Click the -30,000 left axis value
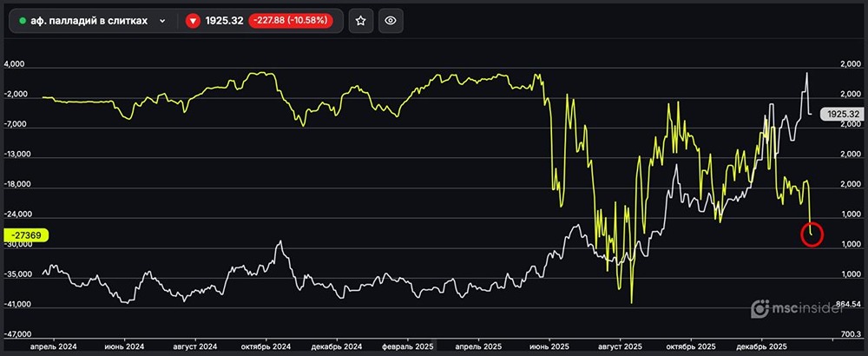This screenshot has height=356, width=868. point(16,244)
